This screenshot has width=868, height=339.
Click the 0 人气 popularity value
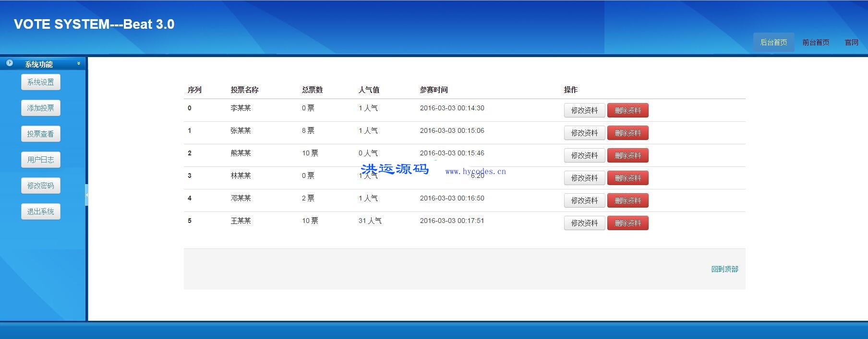(368, 153)
